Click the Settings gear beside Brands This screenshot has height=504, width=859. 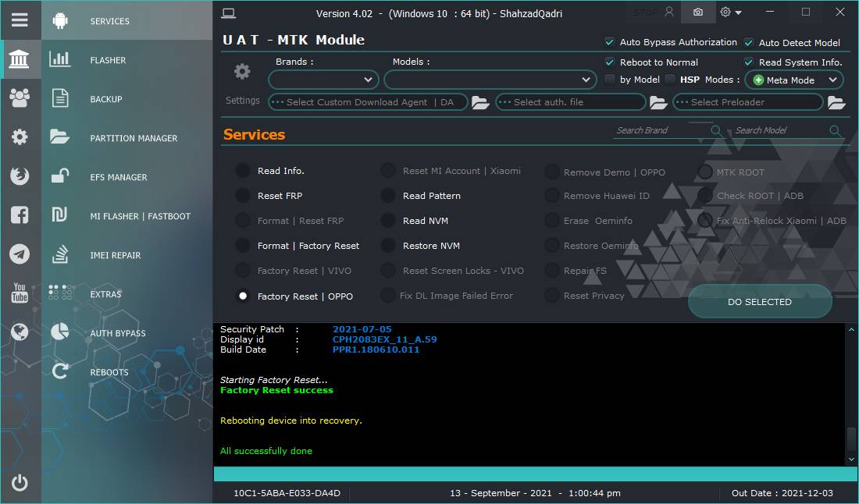pyautogui.click(x=242, y=72)
